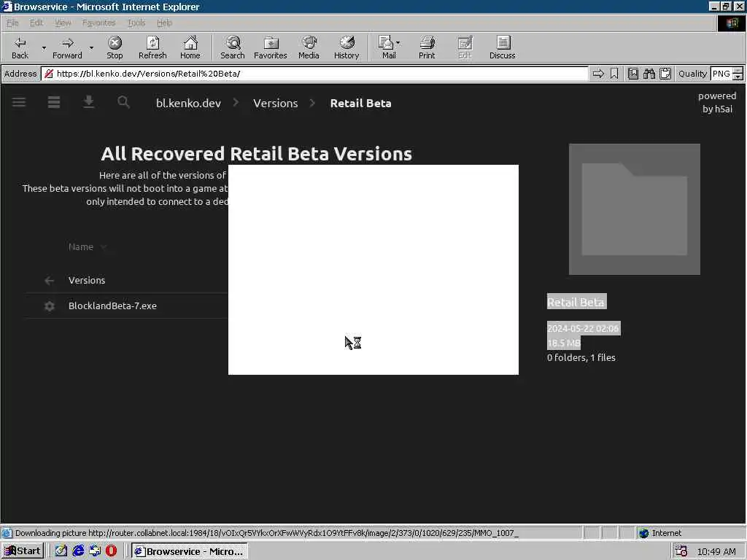Image resolution: width=747 pixels, height=560 pixels.
Task: Click the Back toolbar button
Action: point(20,47)
